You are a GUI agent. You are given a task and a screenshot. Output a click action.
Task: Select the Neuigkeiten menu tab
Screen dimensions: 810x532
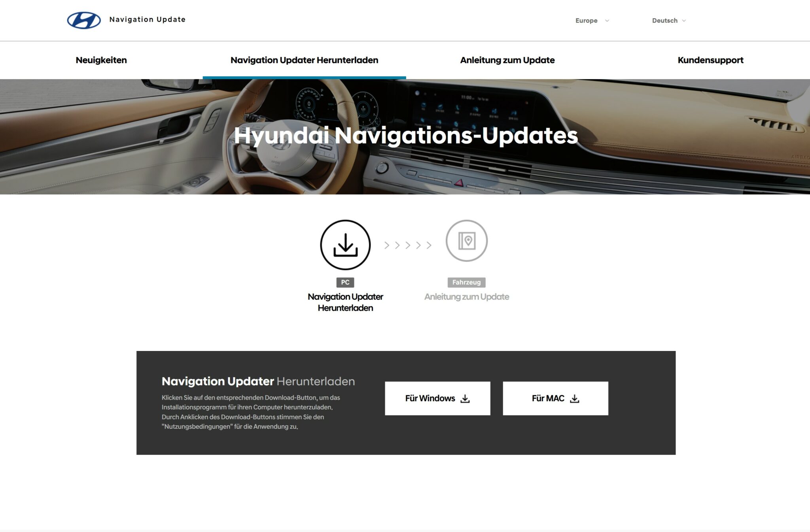click(101, 60)
